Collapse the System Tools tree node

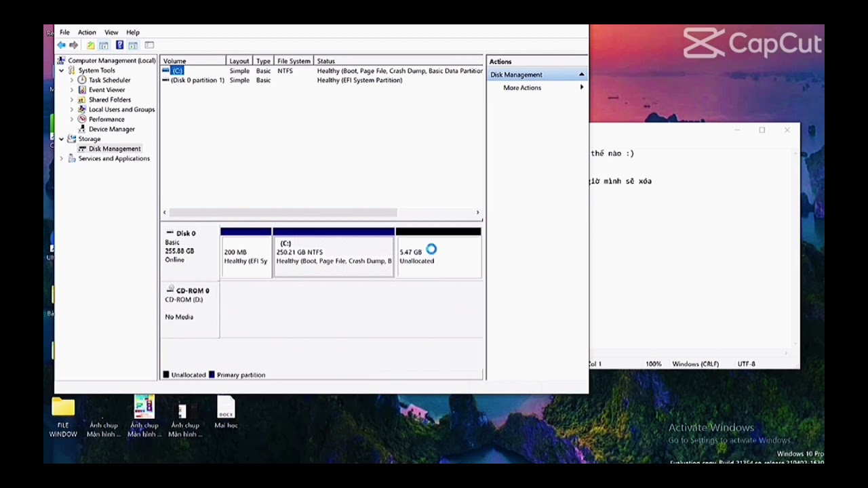click(x=62, y=70)
